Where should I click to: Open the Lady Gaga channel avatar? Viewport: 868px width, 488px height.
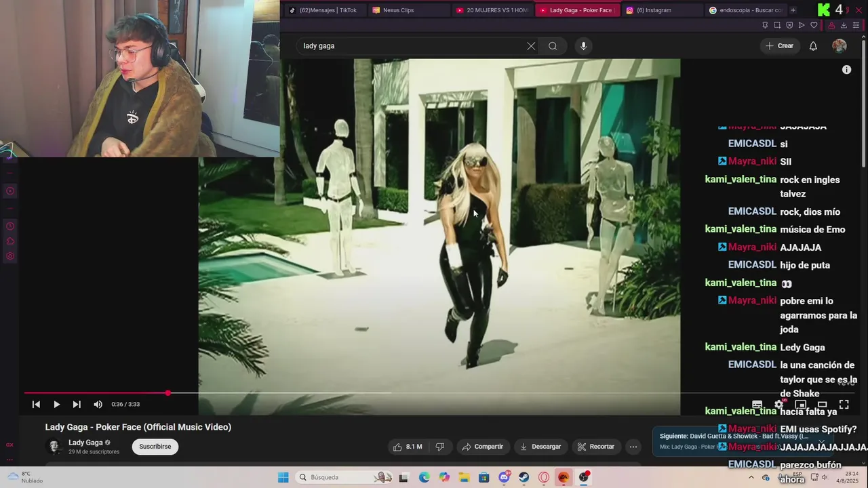click(x=54, y=447)
